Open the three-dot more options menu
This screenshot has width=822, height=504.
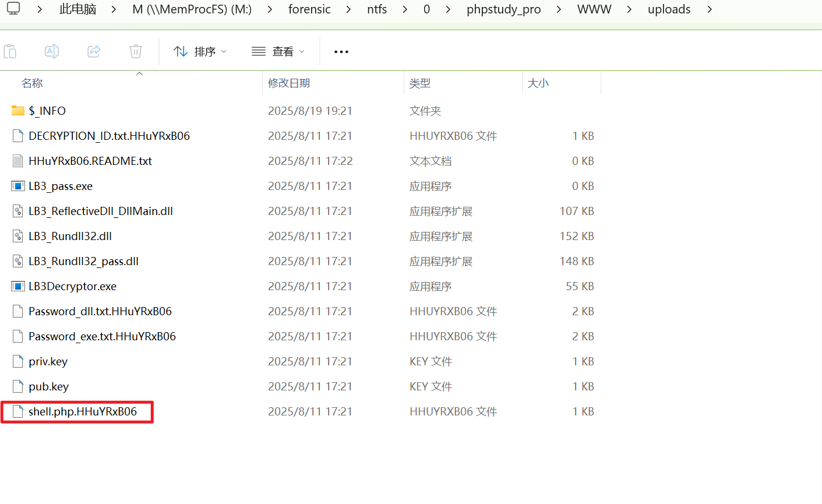pyautogui.click(x=341, y=52)
